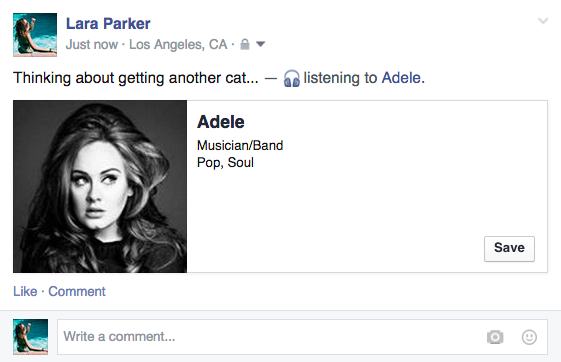561x362 pixels.
Task: Click the Comment link
Action: [77, 291]
